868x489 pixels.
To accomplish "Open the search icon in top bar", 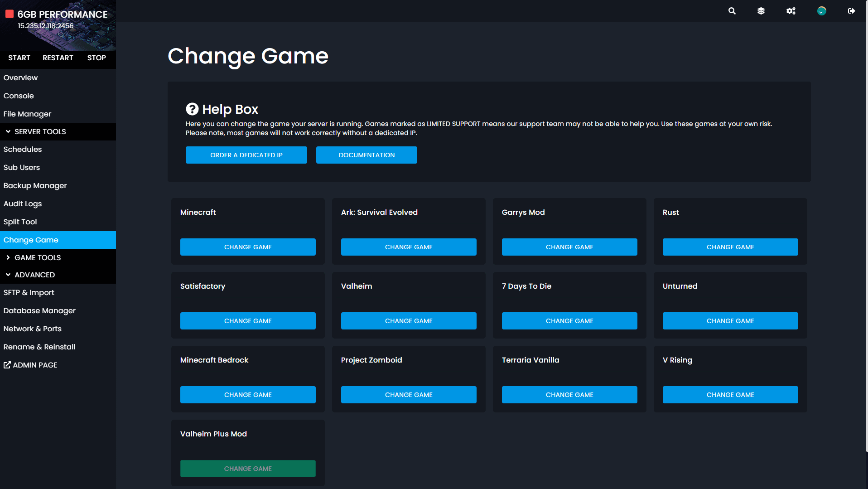I will tap(732, 11).
